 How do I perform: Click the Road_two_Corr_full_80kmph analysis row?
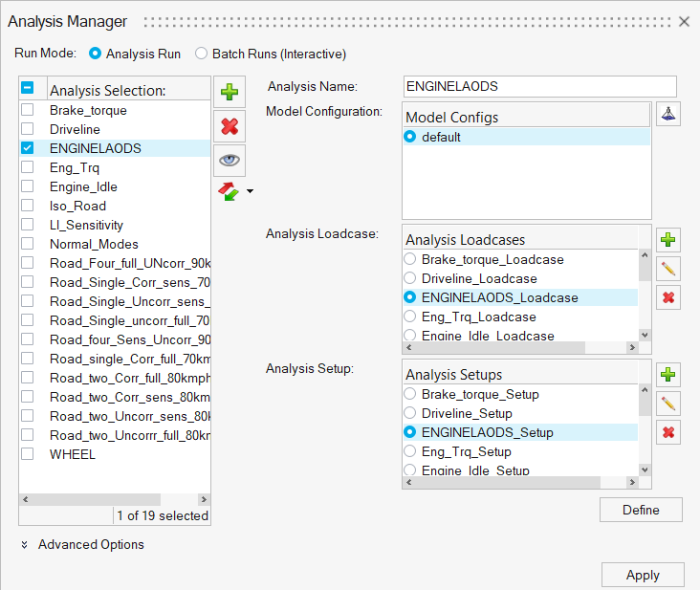[115, 378]
